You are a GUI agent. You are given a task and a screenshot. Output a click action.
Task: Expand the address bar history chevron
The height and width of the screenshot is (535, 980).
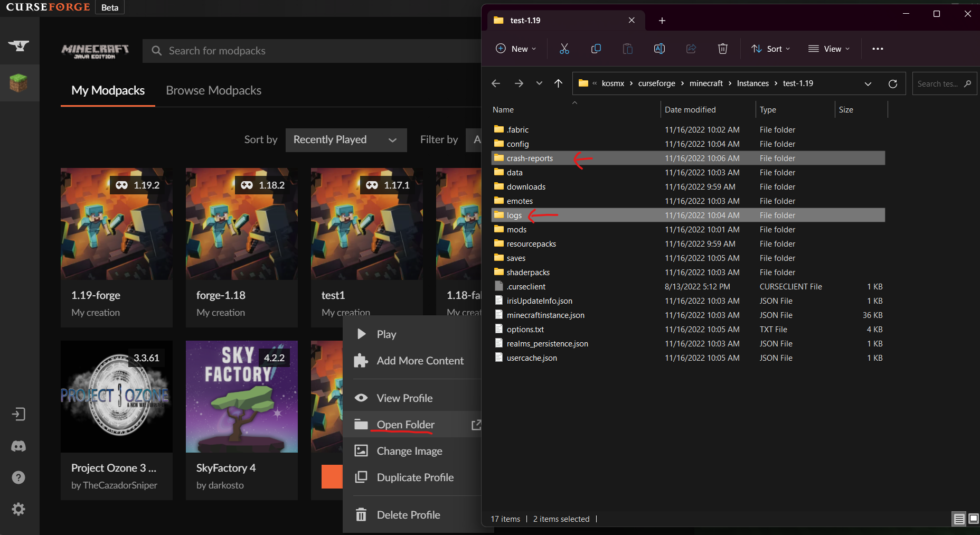pos(868,83)
